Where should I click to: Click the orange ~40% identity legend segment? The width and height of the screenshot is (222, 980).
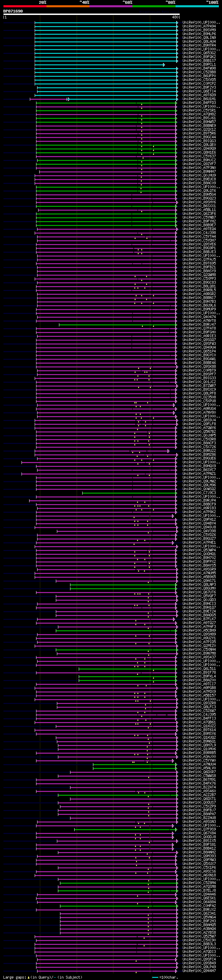[x=68, y=6]
